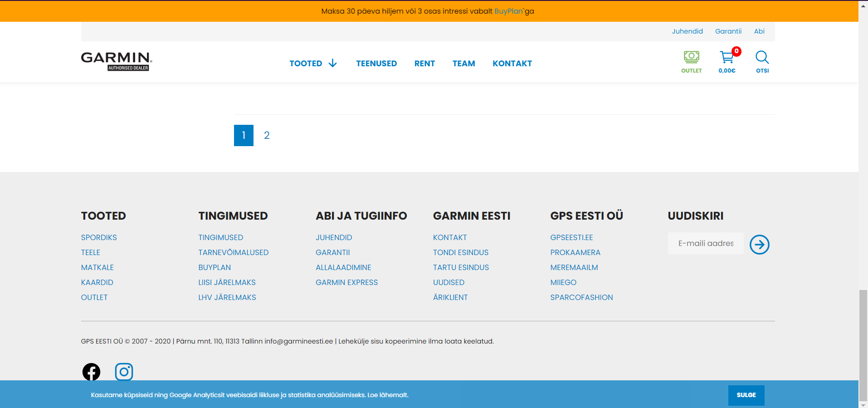Open the Juhendid link in the top bar
868x408 pixels.
(687, 31)
